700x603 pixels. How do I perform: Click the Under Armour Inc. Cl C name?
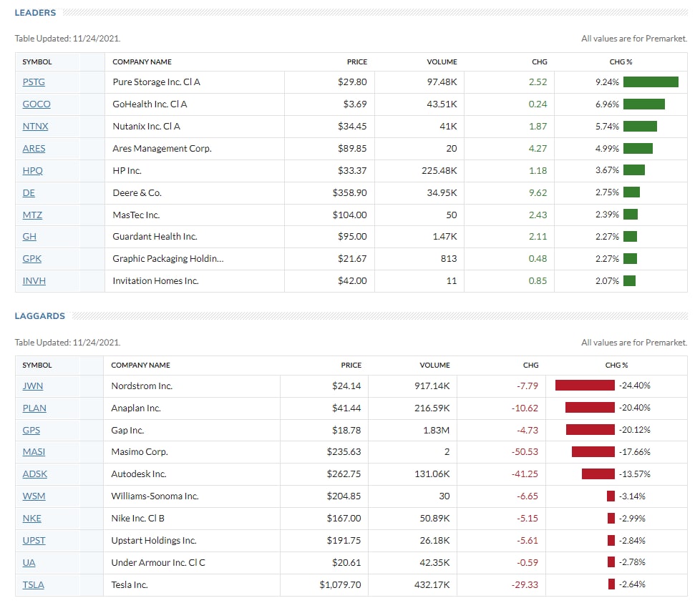(158, 563)
